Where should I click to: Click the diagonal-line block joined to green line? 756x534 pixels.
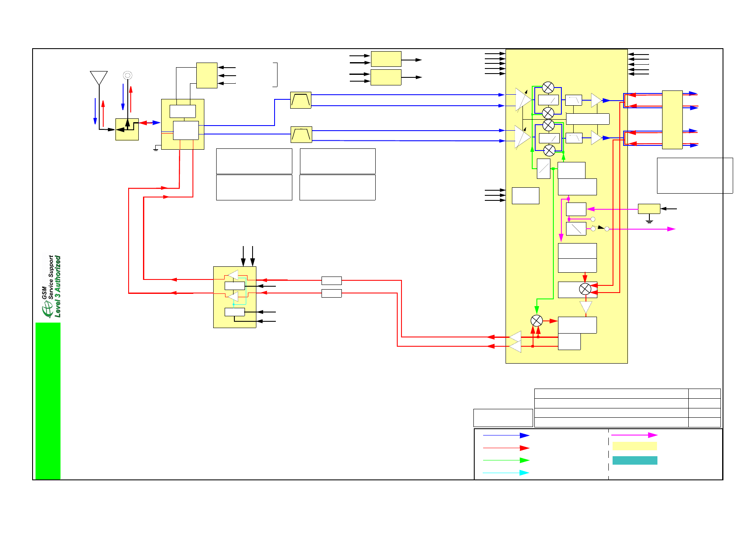click(543, 169)
